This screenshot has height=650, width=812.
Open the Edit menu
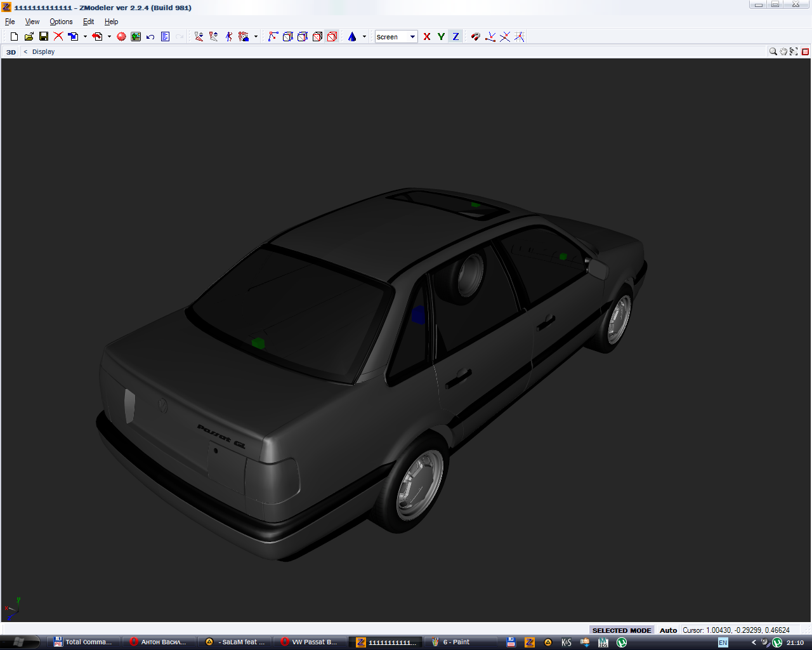(x=88, y=22)
